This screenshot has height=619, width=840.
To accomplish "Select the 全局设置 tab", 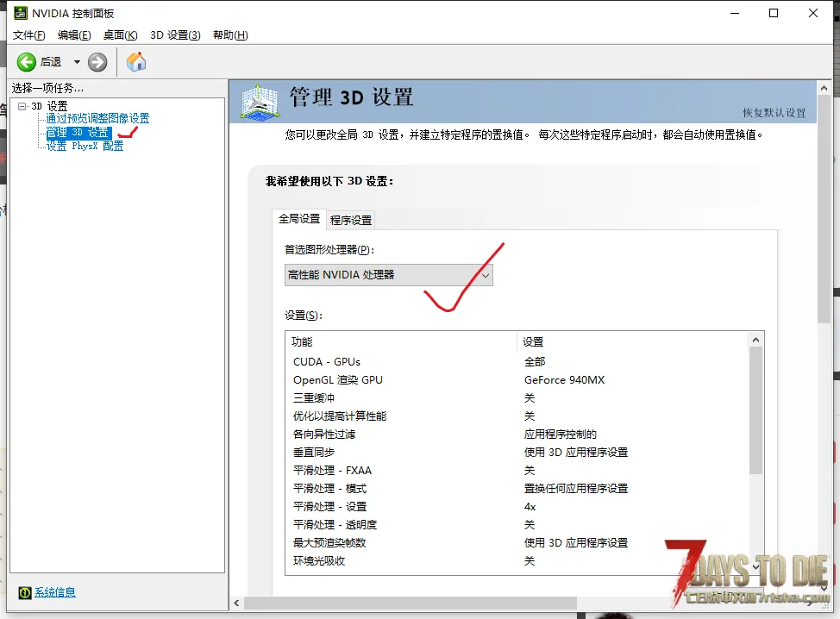I will (x=299, y=219).
